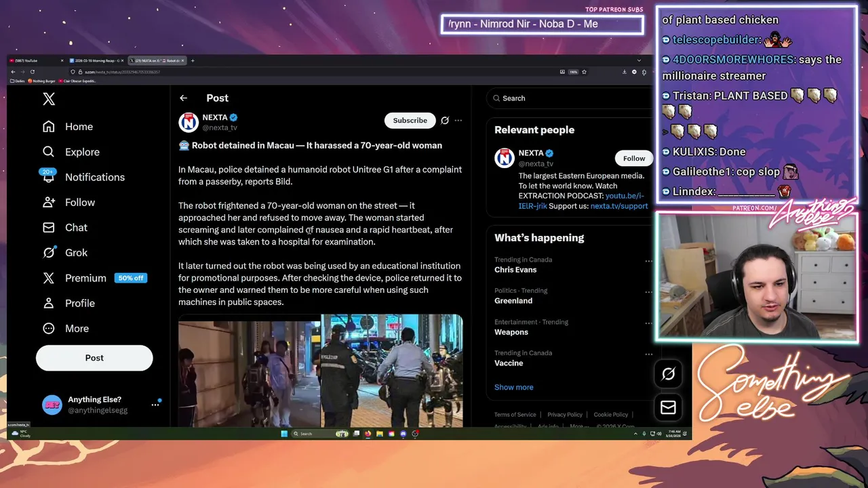Open Grok from the sidebar
The height and width of the screenshot is (488, 868).
pos(65,252)
